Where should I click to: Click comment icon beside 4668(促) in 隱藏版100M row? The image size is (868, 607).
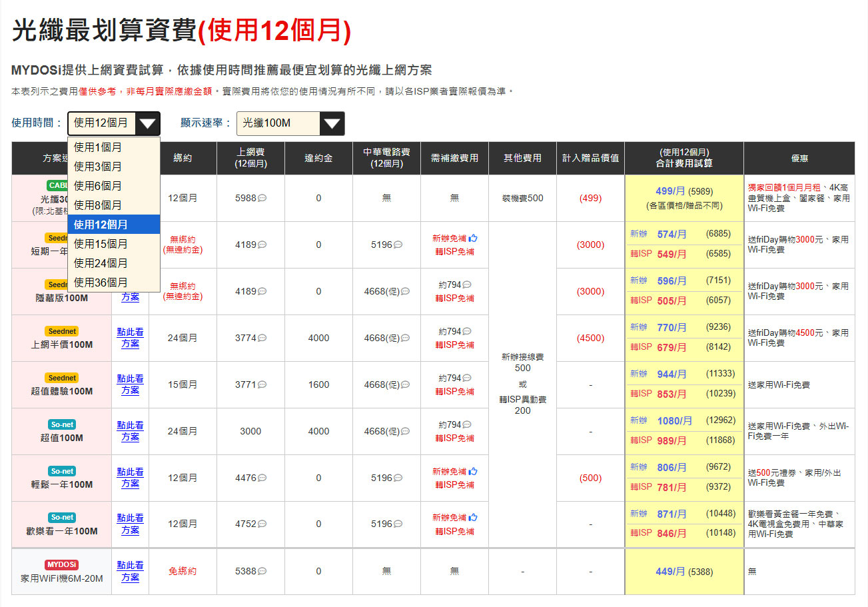405,292
